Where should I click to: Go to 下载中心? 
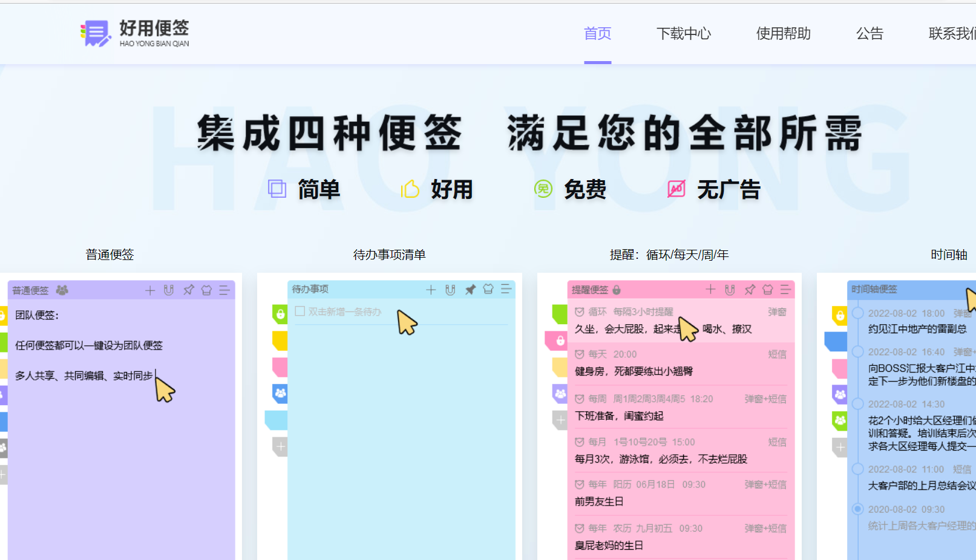[684, 34]
